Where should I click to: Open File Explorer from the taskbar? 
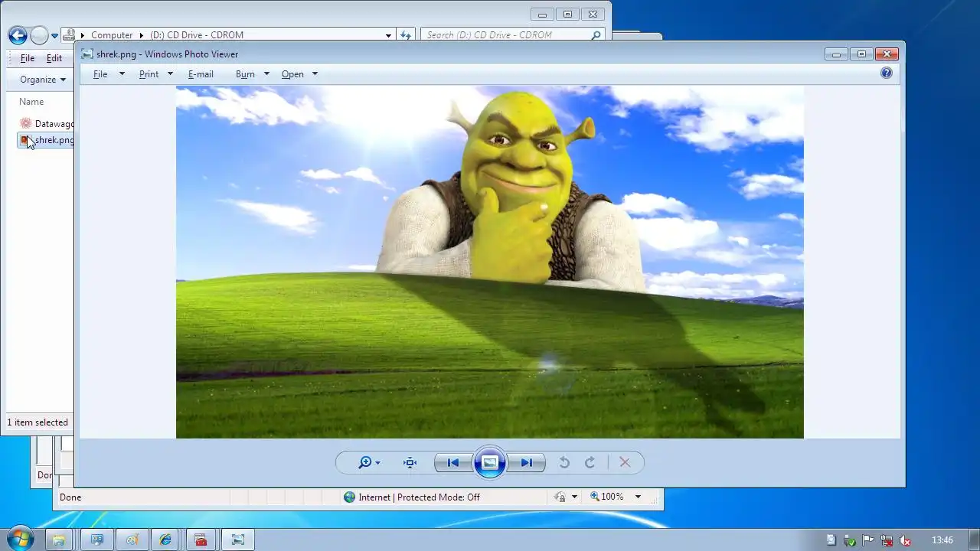tap(58, 540)
